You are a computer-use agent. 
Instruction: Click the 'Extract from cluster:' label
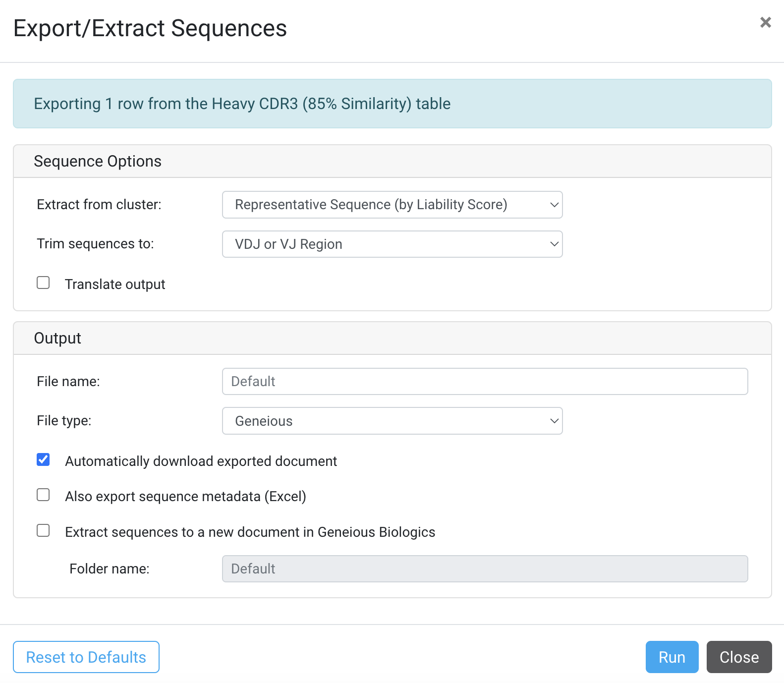99,204
